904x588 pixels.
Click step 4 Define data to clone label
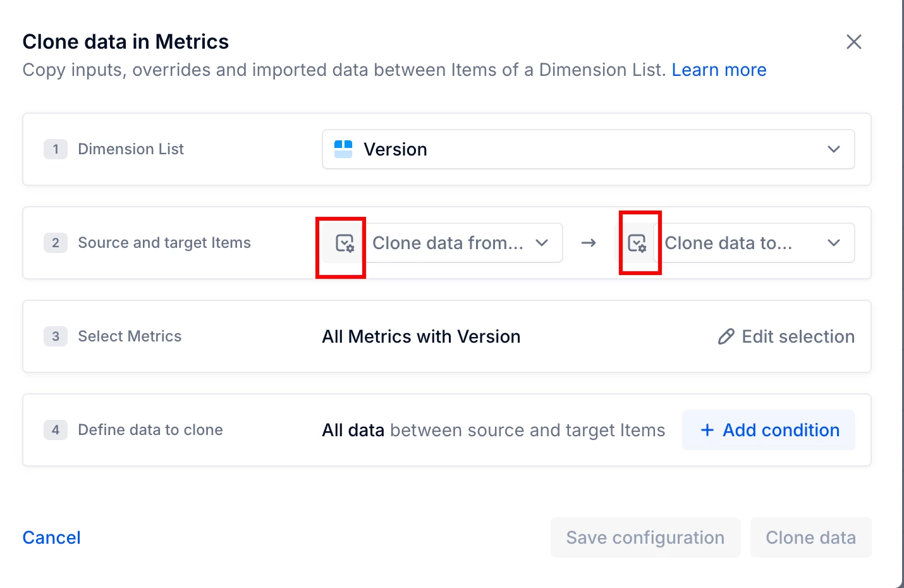pos(150,430)
